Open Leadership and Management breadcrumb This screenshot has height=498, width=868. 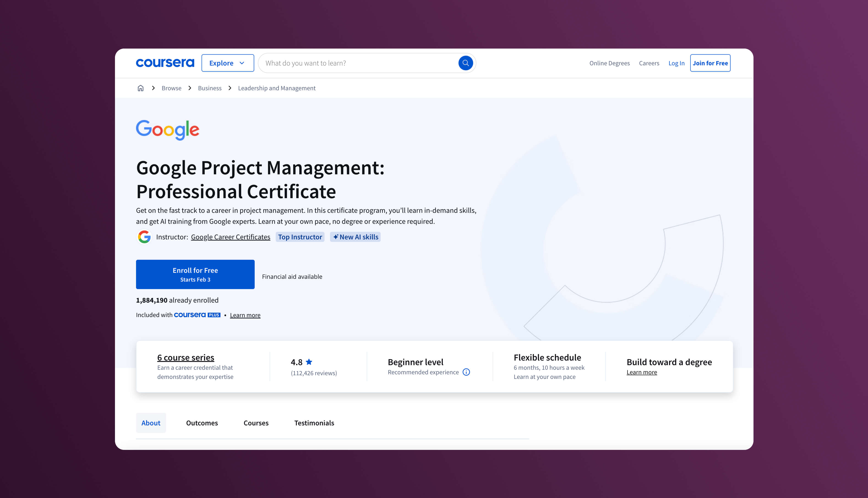tap(277, 88)
